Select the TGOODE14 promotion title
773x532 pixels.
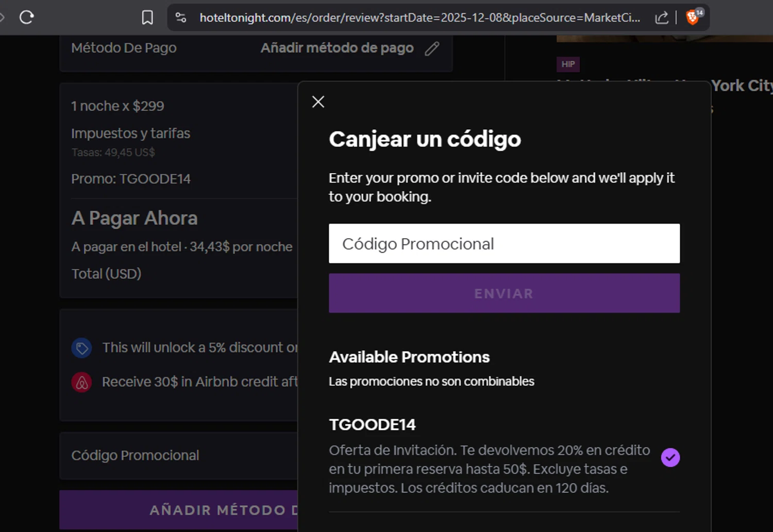point(373,425)
